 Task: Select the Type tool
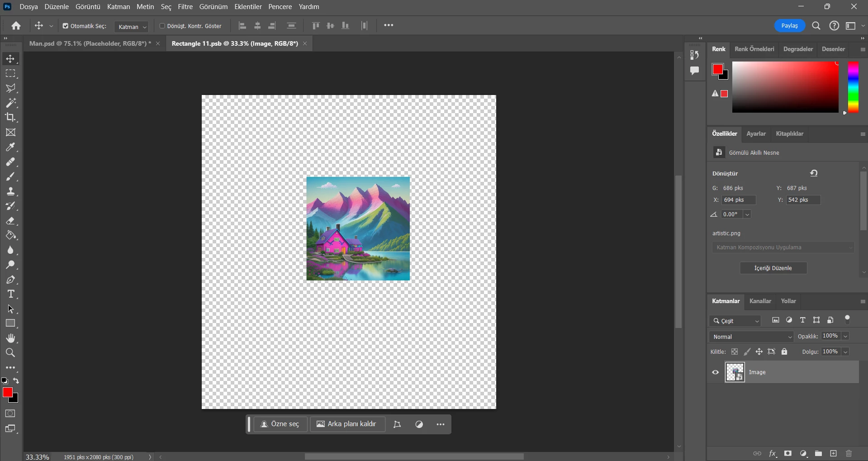(10, 294)
